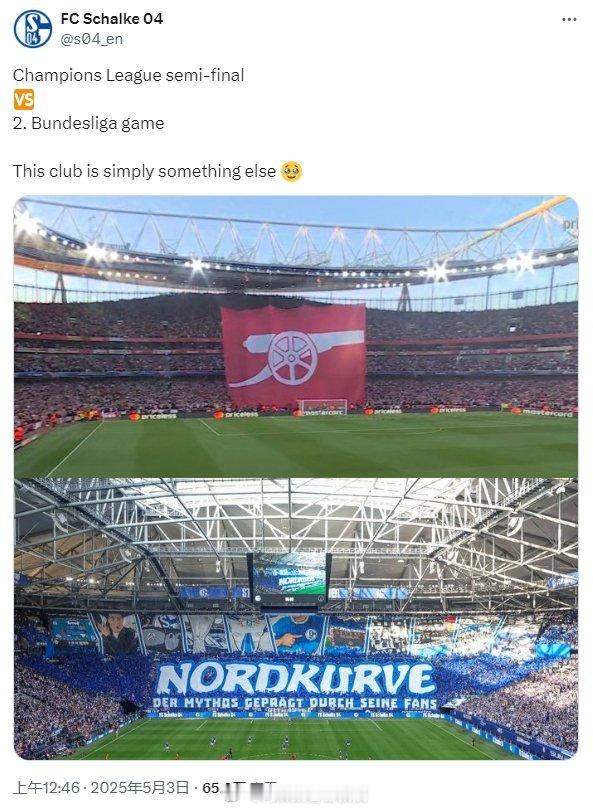Screen dimensions: 593x810
Task: Click the 'Champions League semi-final' text line
Action: coord(129,75)
